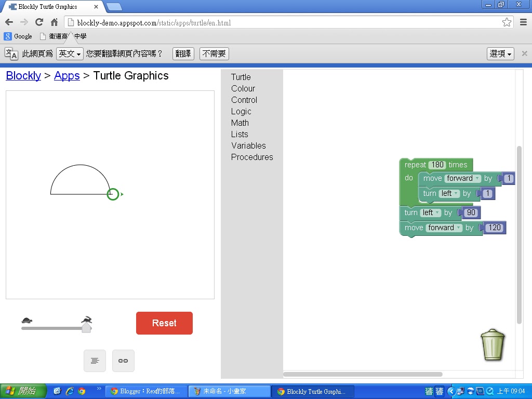Click the 翻譯 translate button
Screen dimensions: 532x399
point(183,54)
